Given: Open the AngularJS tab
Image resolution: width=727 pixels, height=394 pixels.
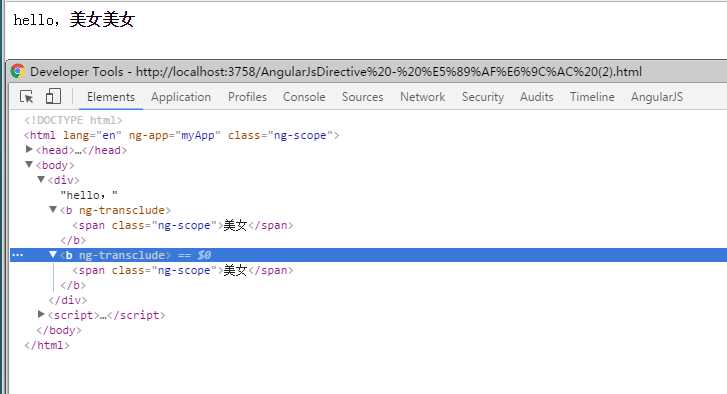Looking at the screenshot, I should pyautogui.click(x=657, y=97).
